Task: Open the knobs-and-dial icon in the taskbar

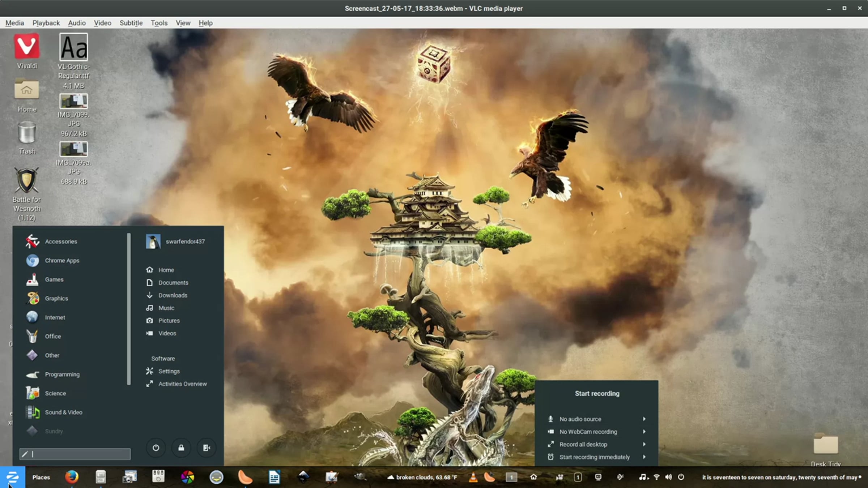Action: click(x=158, y=476)
